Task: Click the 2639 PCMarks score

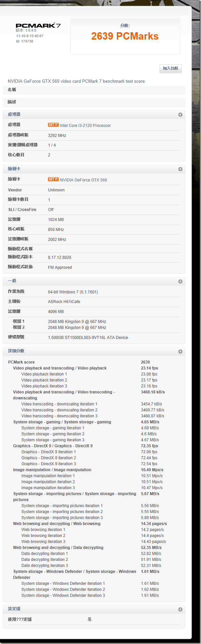Action: pyautogui.click(x=125, y=36)
